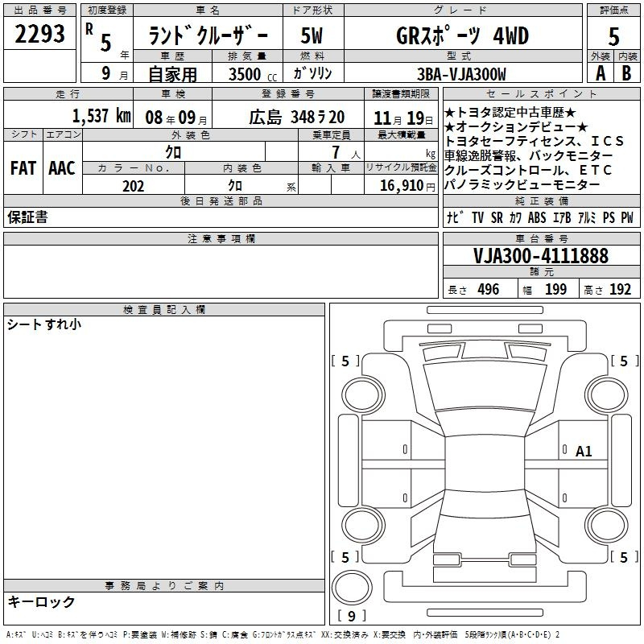This screenshot has height=644, width=644.
Task: Click the color number 202 field
Action: [x=133, y=185]
